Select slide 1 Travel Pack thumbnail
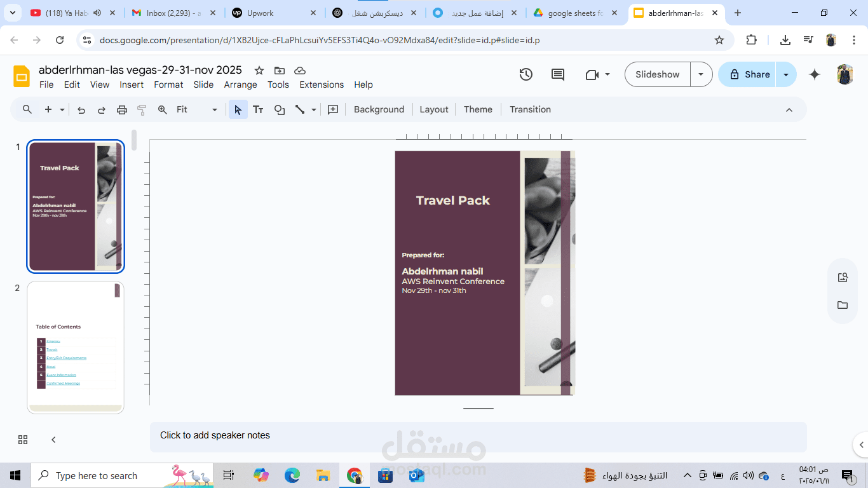 pyautogui.click(x=76, y=207)
